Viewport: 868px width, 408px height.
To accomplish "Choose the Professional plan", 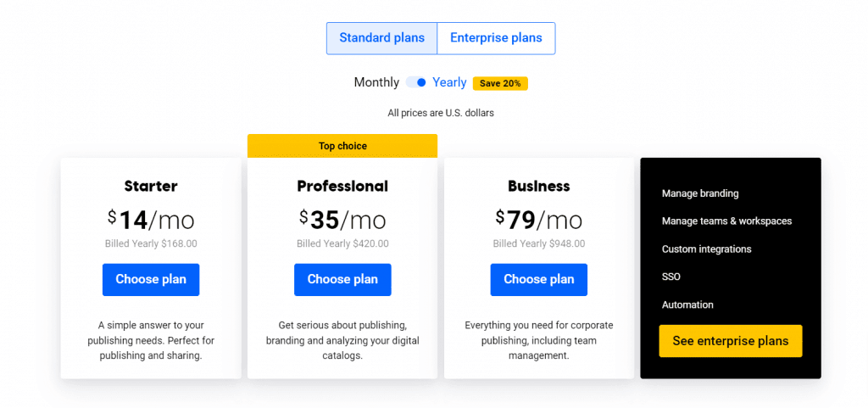I will pos(342,280).
